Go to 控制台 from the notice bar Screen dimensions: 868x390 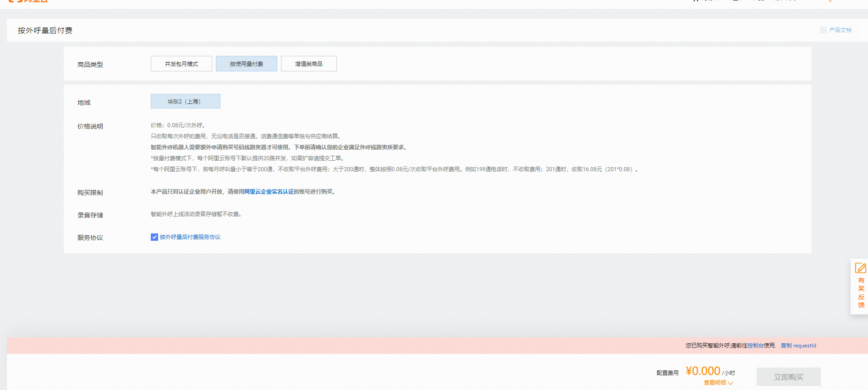tap(755, 346)
